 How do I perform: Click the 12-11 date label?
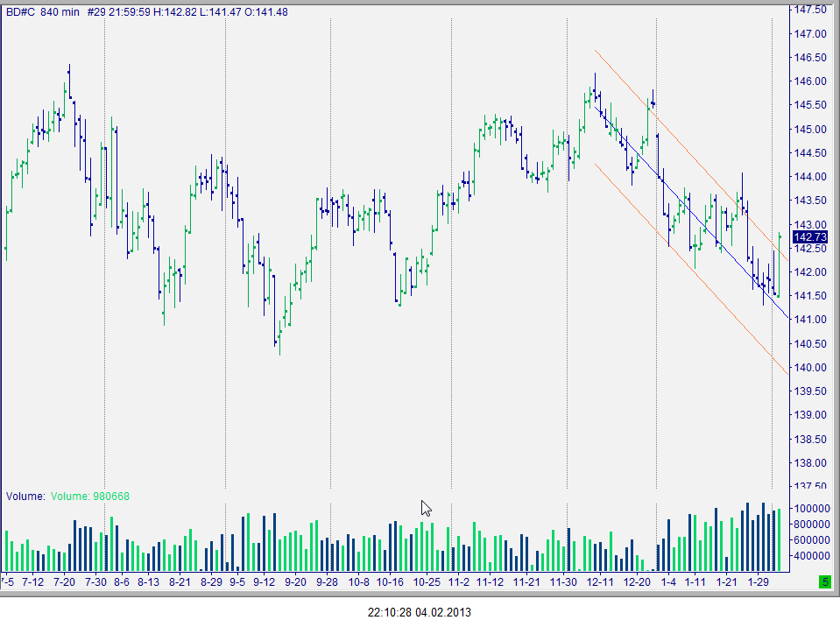(600, 582)
